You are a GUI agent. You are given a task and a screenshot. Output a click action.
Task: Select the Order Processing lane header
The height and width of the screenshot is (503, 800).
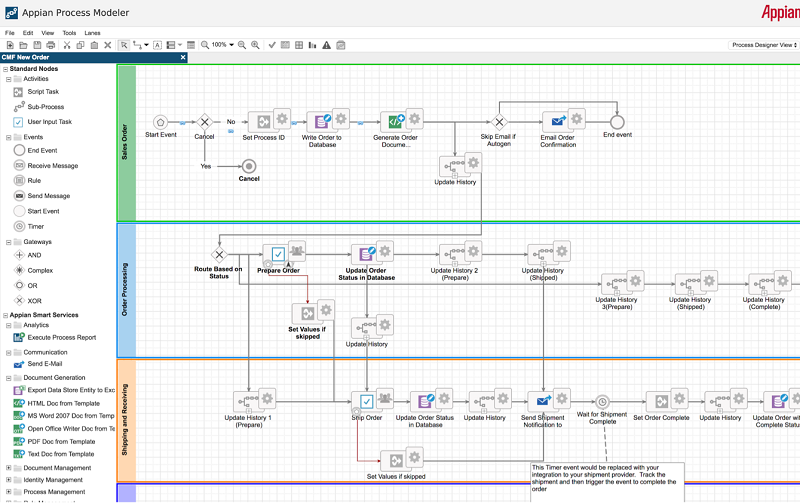(x=127, y=290)
